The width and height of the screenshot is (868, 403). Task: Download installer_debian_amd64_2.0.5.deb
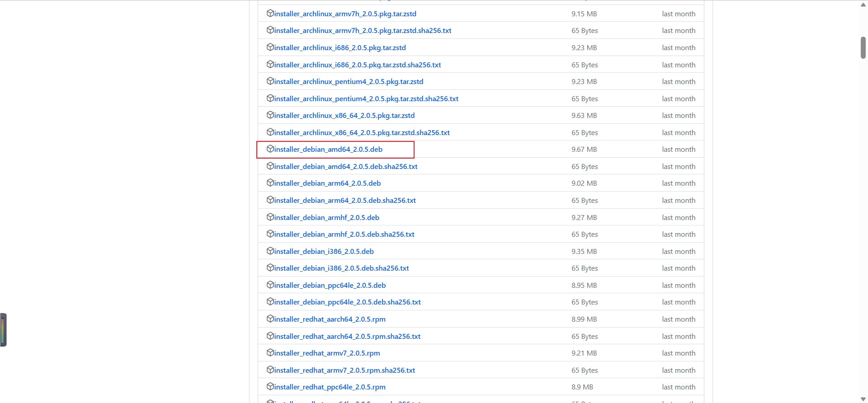(x=328, y=150)
